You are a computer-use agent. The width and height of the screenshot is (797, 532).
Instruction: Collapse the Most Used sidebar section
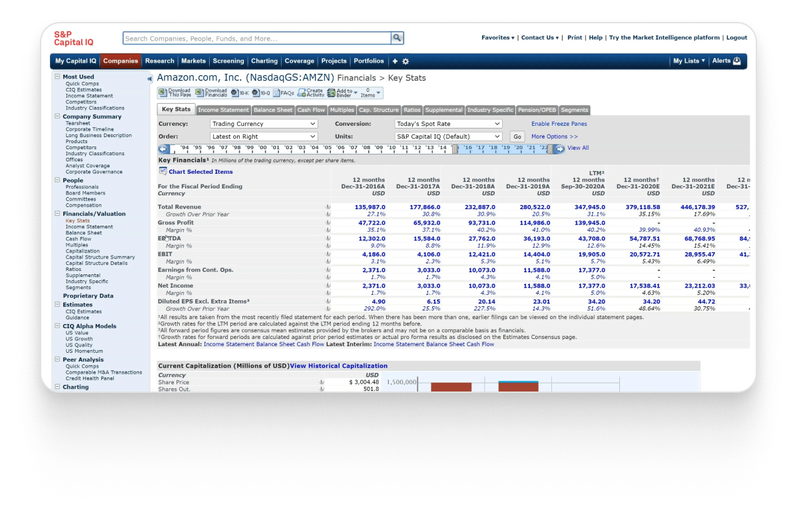point(57,77)
